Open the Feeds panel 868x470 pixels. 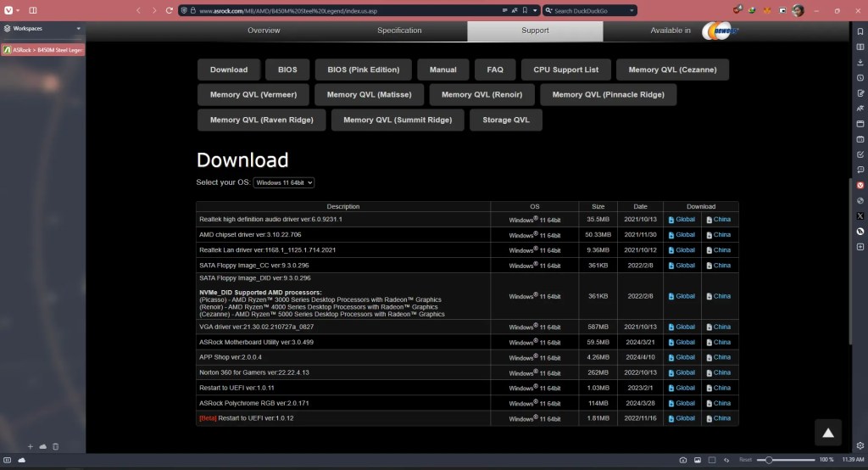point(860,171)
